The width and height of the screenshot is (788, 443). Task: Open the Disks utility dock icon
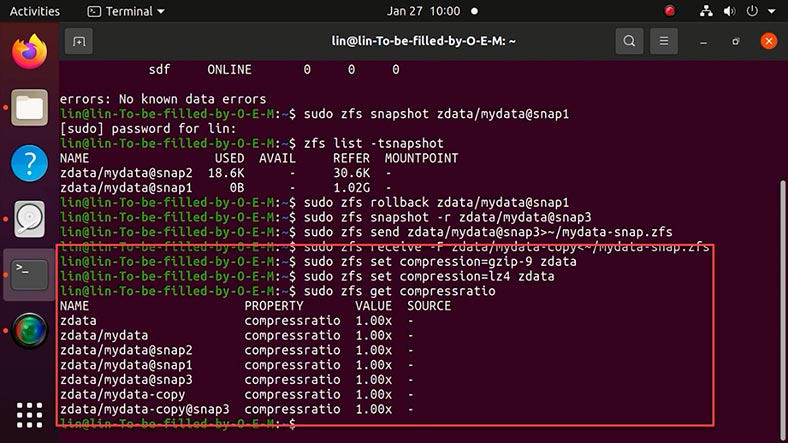tap(30, 219)
